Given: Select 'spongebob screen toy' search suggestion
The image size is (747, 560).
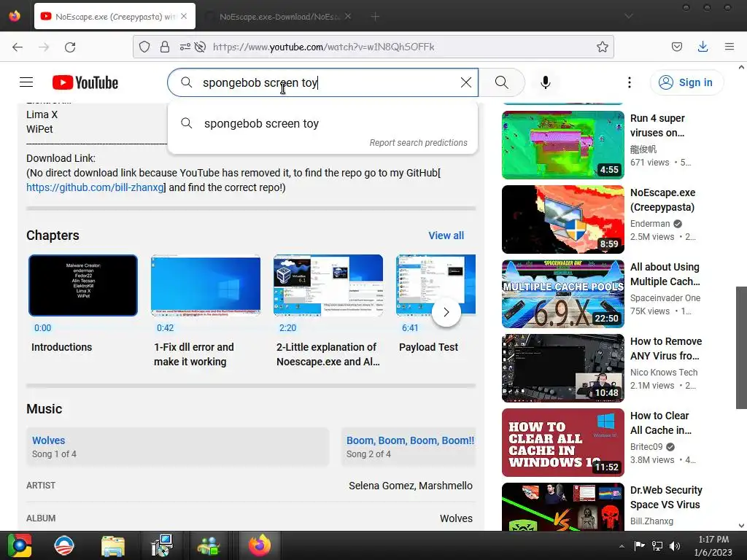Looking at the screenshot, I should [322, 123].
